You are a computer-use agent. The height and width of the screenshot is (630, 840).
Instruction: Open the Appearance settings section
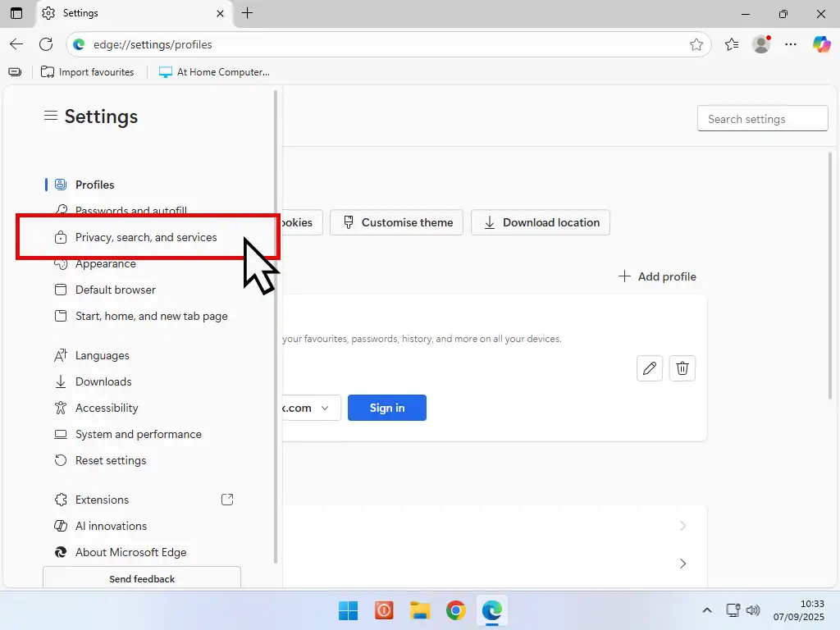[x=105, y=264]
